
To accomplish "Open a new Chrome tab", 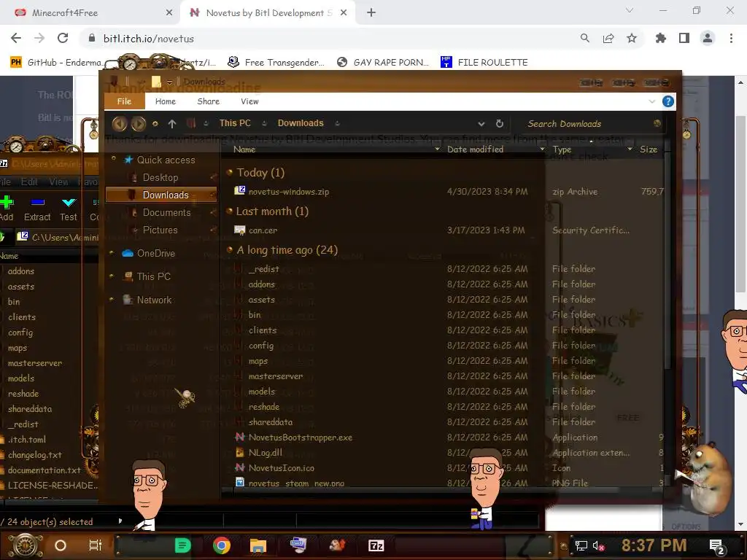I will click(x=371, y=13).
